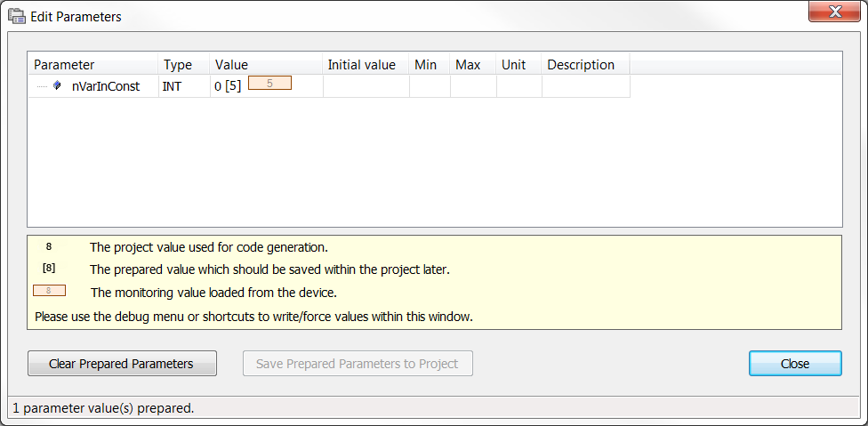Click the INT type cell
Viewport: 868px width, 426px height.
coord(184,86)
